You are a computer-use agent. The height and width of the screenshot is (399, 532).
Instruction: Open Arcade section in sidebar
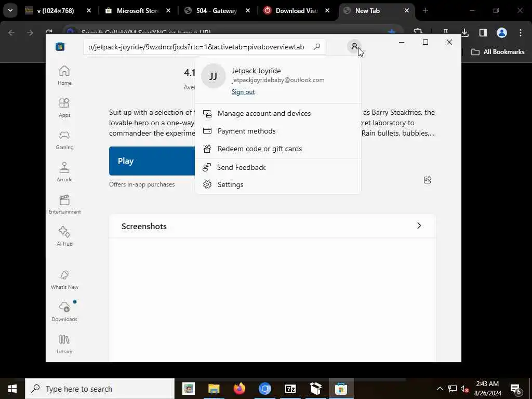[x=64, y=172]
